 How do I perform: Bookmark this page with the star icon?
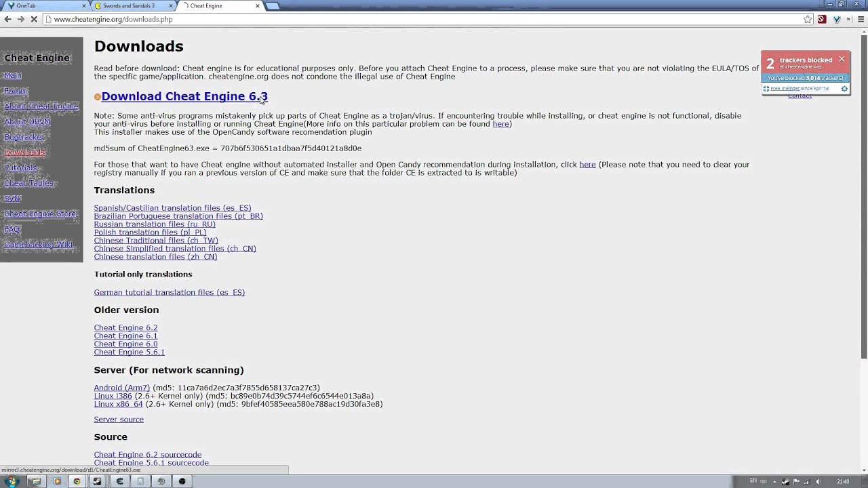(x=808, y=20)
